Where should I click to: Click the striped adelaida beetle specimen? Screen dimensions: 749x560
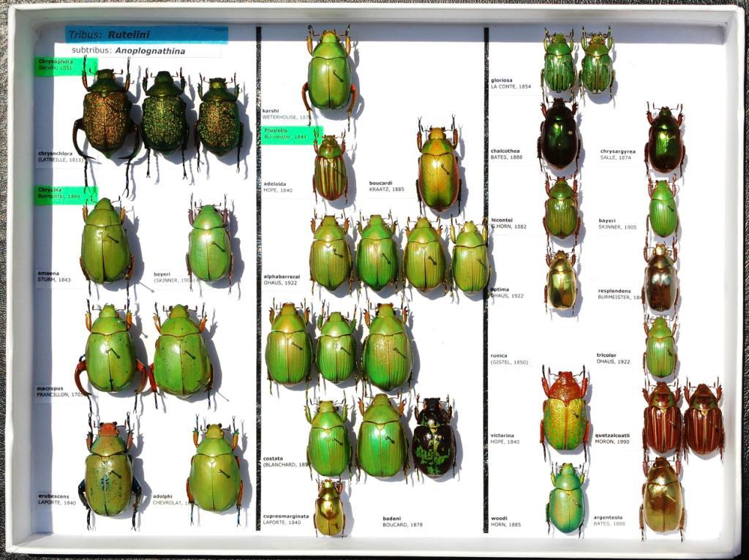[x=331, y=168]
